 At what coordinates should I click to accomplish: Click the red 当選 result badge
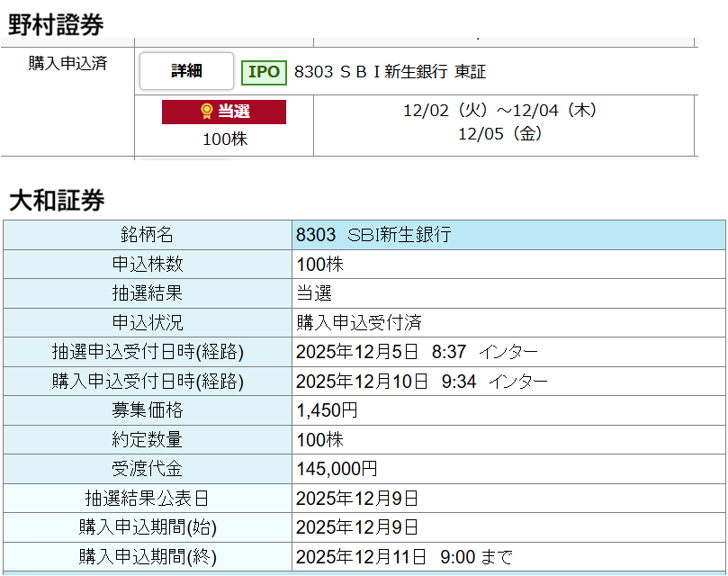tap(224, 112)
